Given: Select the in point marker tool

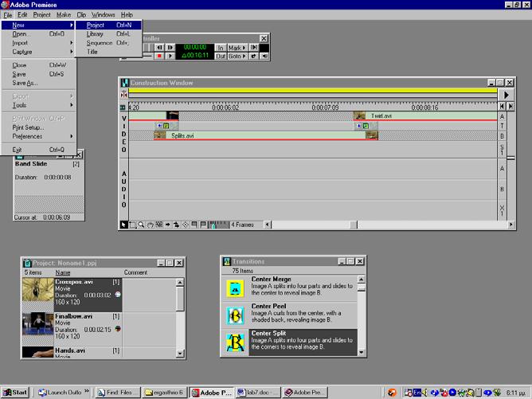Looking at the screenshot, I should pos(194,225).
